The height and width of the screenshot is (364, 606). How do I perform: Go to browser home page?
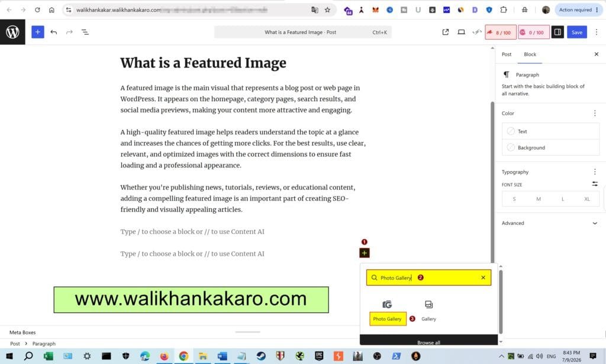51,9
